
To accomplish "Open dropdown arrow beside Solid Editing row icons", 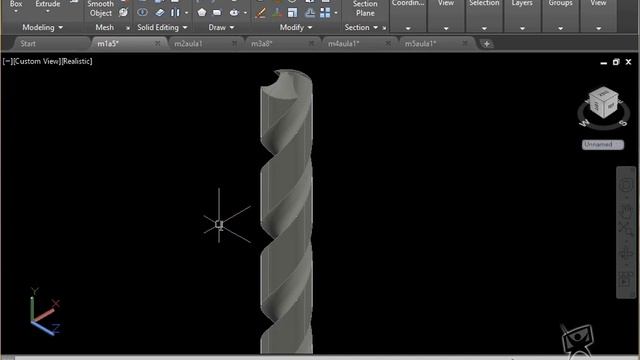I will tap(187, 13).
